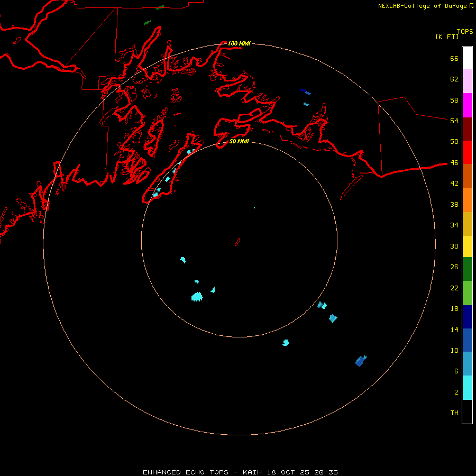
Task: Click the ENHANCED ECHO TOPS title text
Action: (x=186, y=472)
